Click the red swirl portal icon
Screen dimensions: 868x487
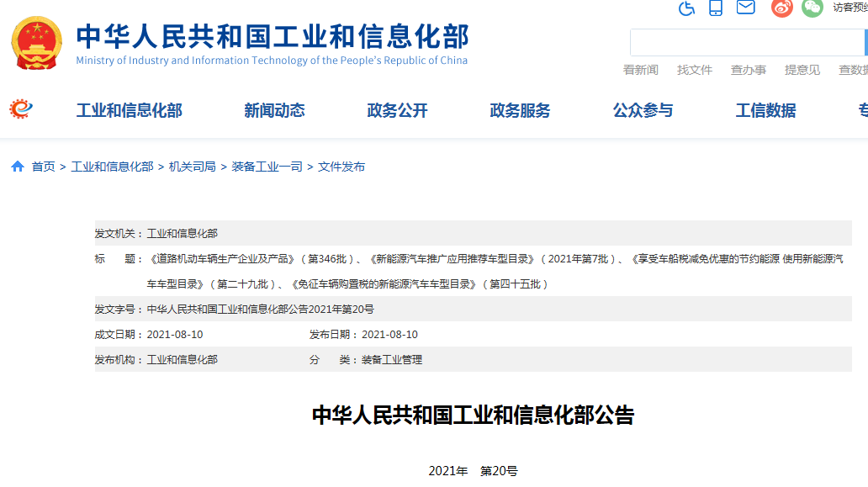(x=21, y=109)
